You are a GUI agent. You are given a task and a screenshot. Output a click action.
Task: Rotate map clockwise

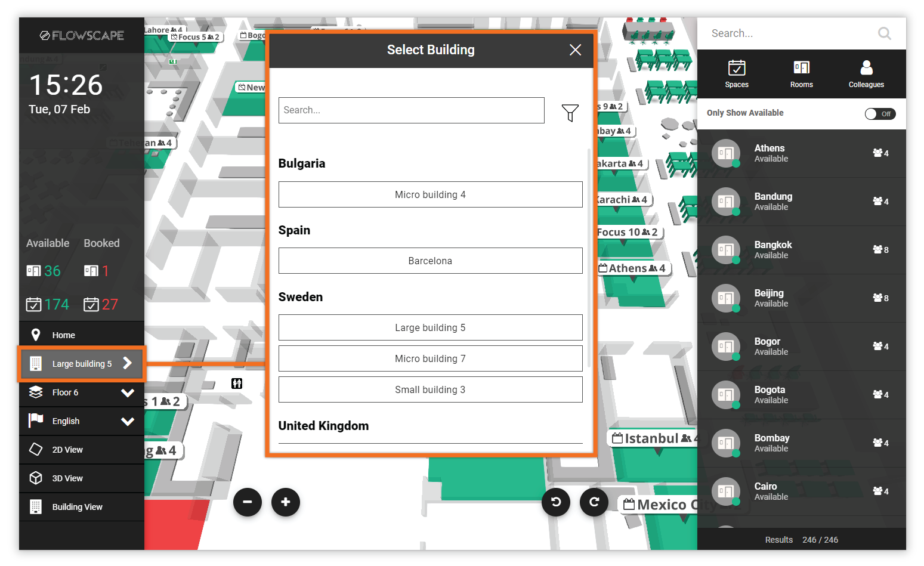(594, 502)
